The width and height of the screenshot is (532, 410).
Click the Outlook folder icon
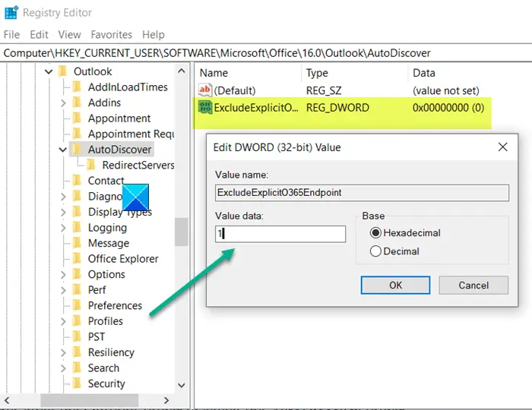coord(63,71)
